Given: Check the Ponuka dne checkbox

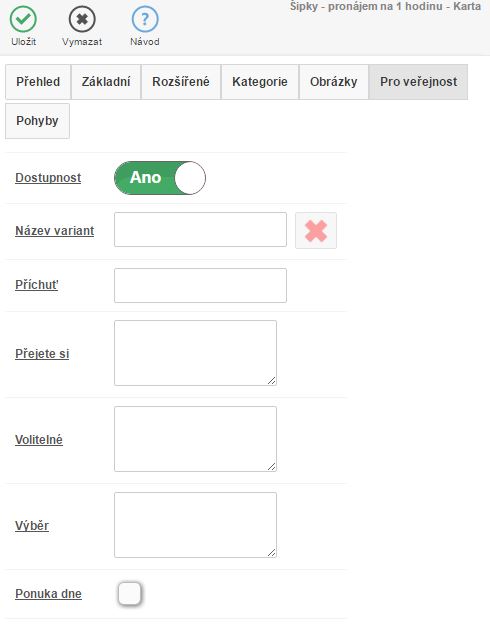Looking at the screenshot, I should pos(130,593).
